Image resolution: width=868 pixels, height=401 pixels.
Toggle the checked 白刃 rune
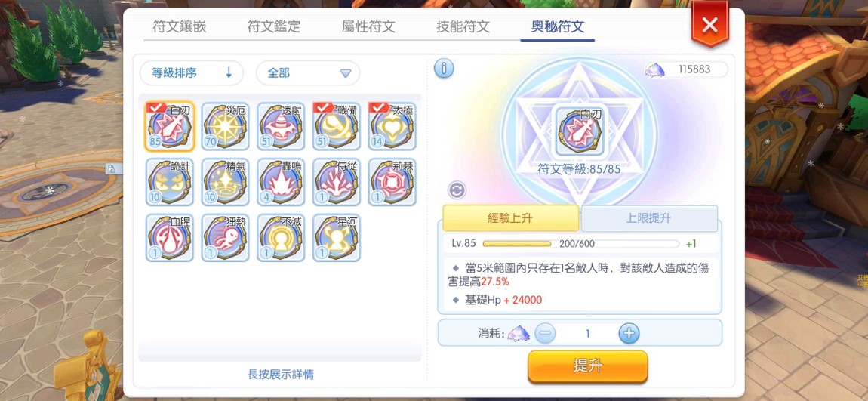coord(169,126)
